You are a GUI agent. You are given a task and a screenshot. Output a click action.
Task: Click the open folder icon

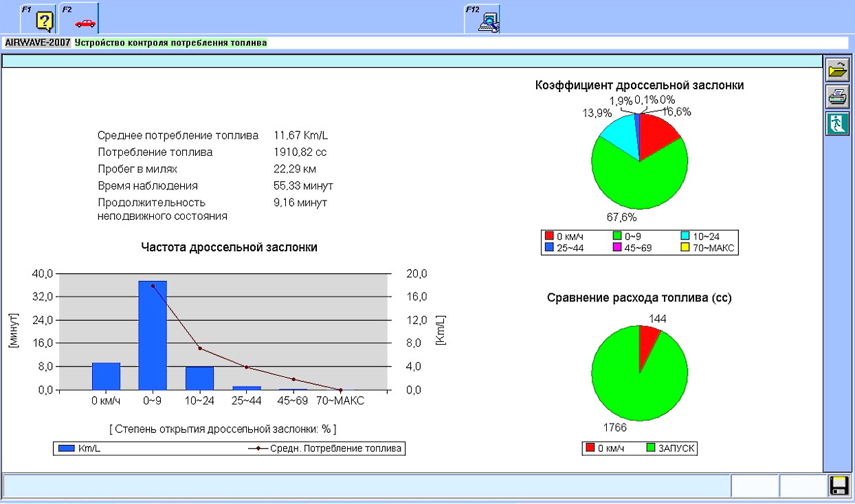click(837, 69)
